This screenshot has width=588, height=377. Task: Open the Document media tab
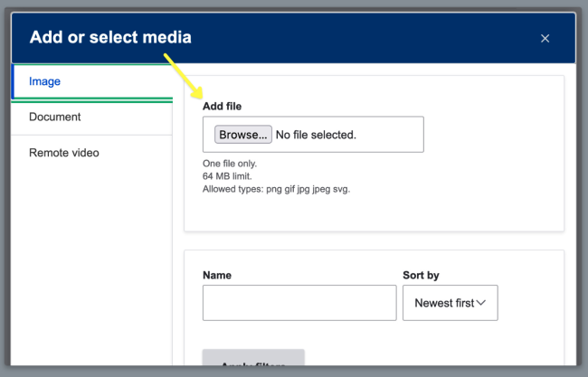(x=55, y=117)
